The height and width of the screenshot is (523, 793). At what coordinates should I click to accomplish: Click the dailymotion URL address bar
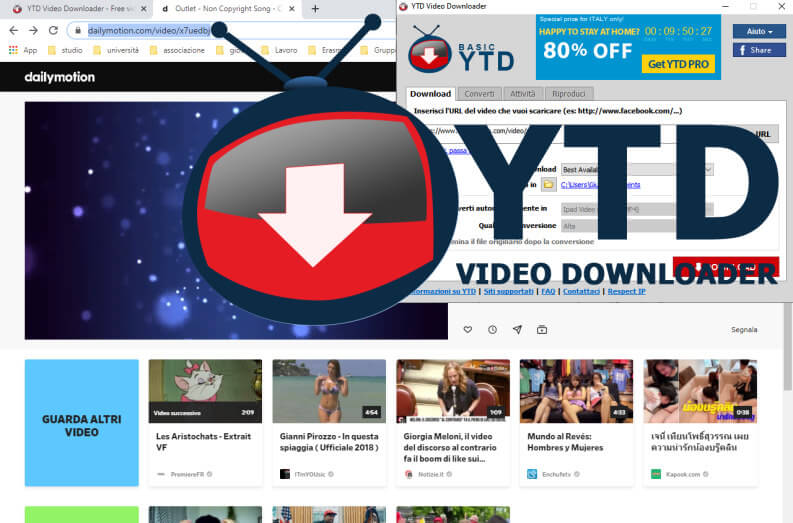click(x=233, y=30)
